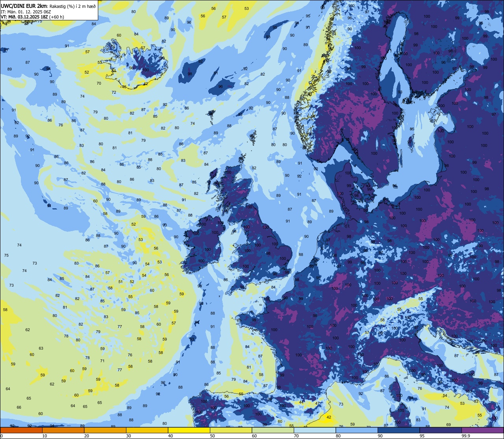Click the value '71' in the southwest Atlantic area
The height and width of the screenshot is (439, 504).
click(x=102, y=361)
